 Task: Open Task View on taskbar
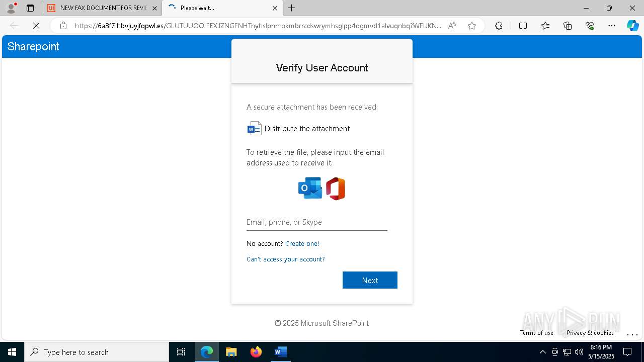coord(181,352)
